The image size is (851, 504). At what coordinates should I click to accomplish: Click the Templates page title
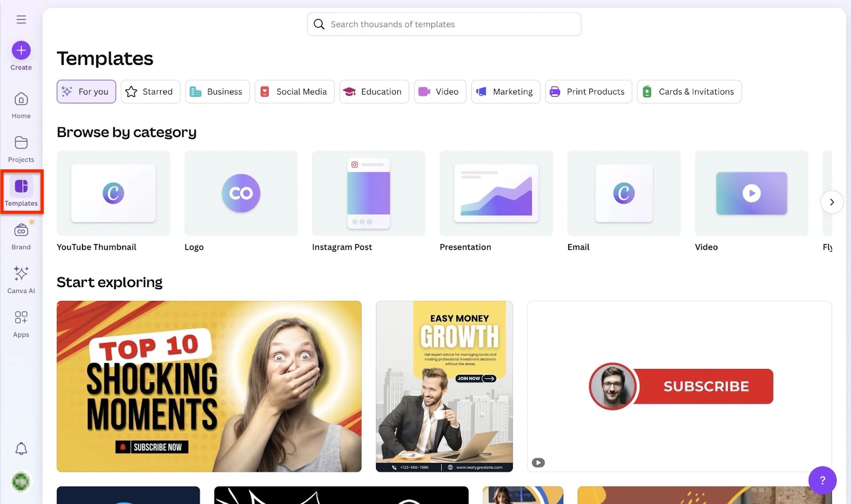105,58
